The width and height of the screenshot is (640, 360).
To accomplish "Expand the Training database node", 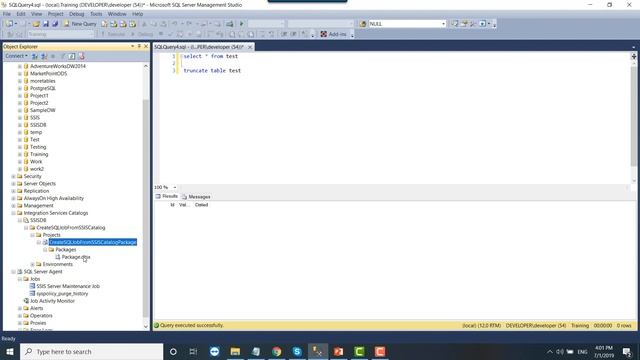I will click(x=20, y=154).
